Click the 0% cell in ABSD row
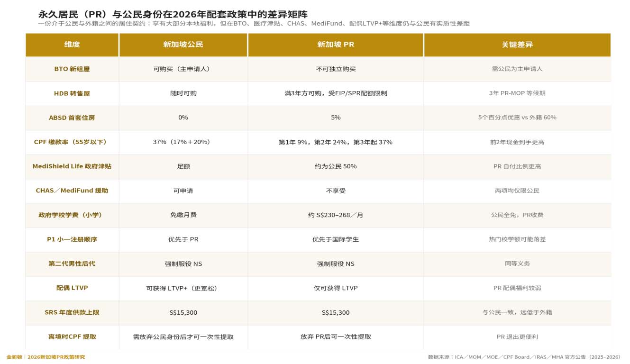This screenshot has width=630, height=364. (183, 118)
